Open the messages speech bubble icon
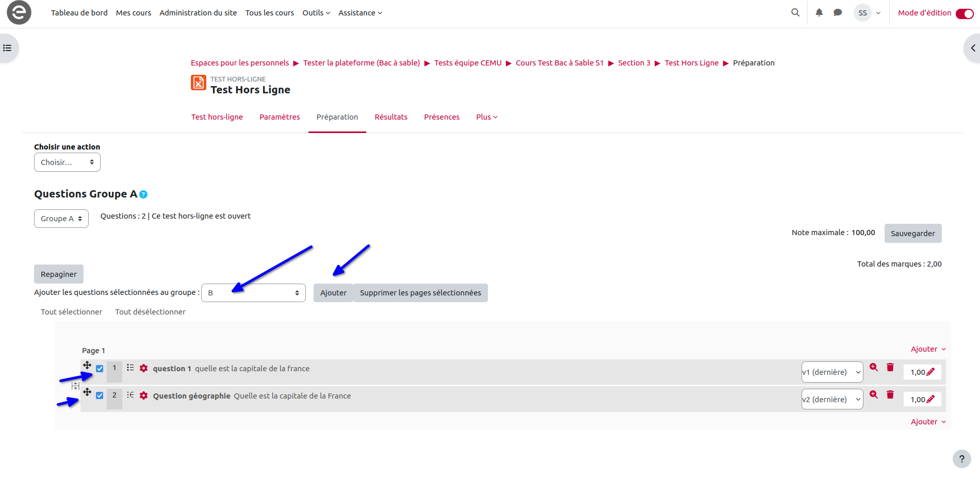The width and height of the screenshot is (980, 479). 838,12
